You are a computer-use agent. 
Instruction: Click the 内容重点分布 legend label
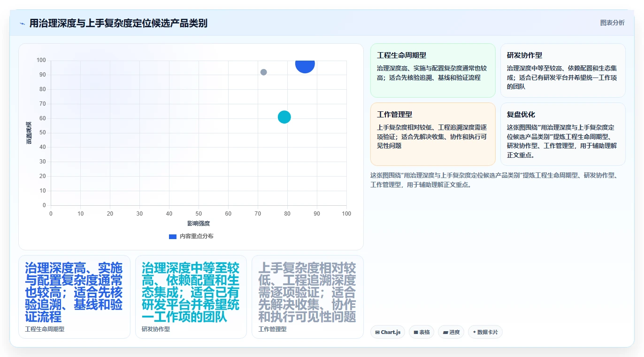(x=196, y=236)
